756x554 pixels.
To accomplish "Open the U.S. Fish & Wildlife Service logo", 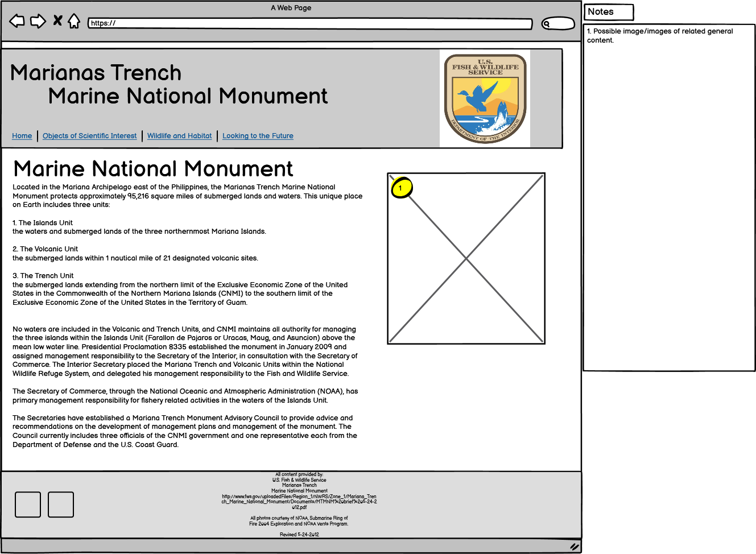I will coord(485,98).
